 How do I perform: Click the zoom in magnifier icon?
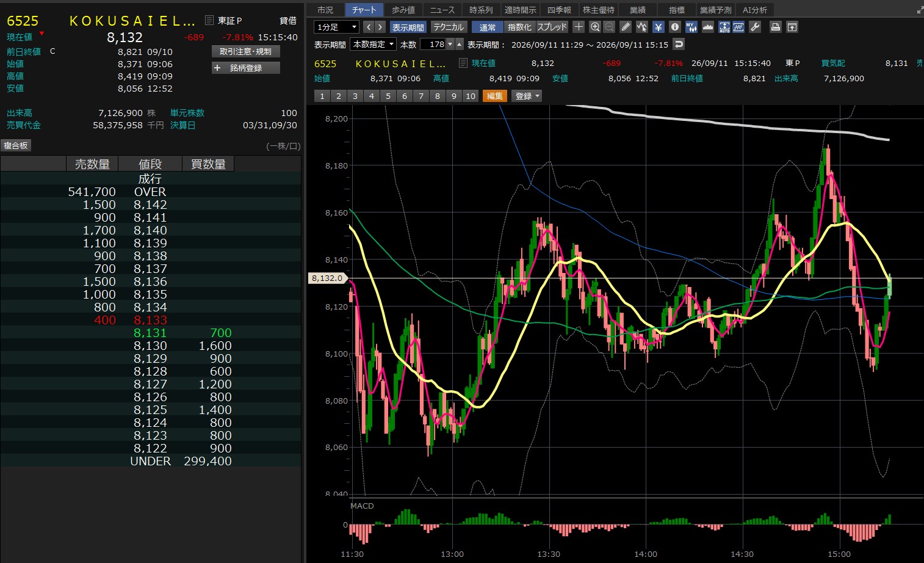(x=595, y=27)
